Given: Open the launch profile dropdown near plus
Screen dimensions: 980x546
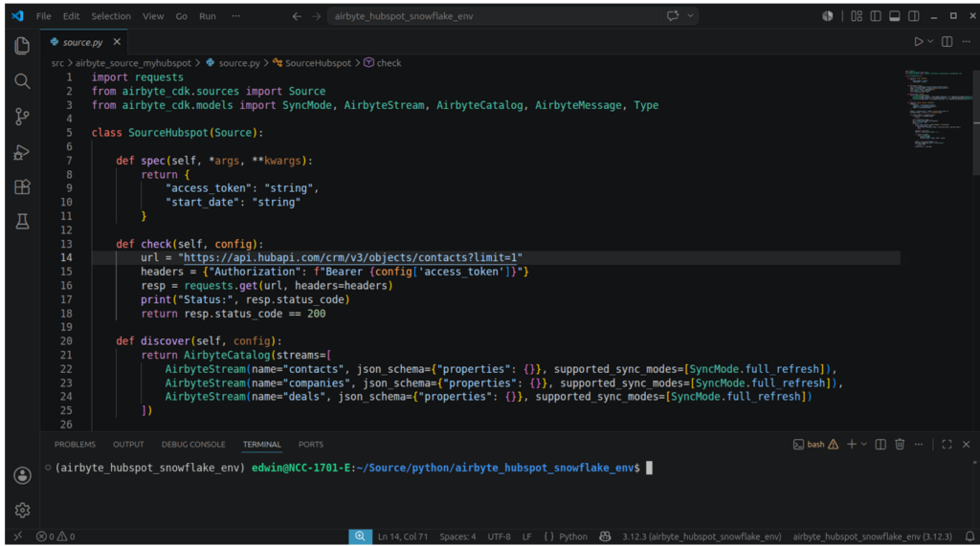Looking at the screenshot, I should click(x=864, y=445).
